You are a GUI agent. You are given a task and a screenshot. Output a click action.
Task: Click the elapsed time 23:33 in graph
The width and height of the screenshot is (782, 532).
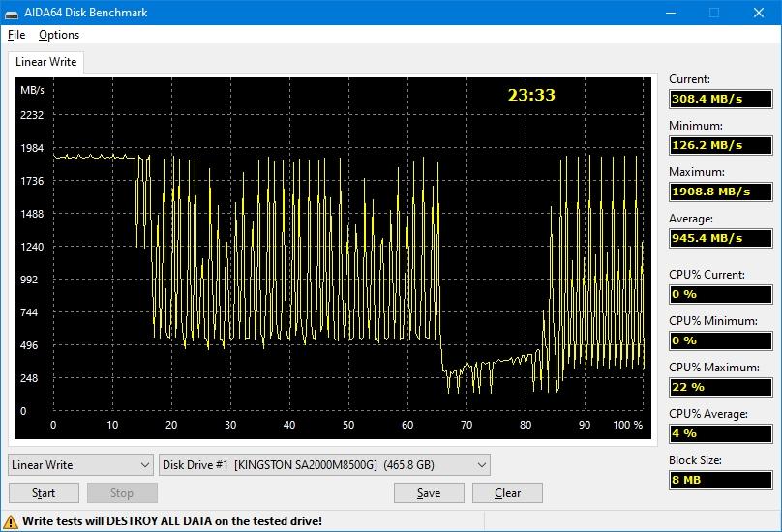pyautogui.click(x=531, y=95)
